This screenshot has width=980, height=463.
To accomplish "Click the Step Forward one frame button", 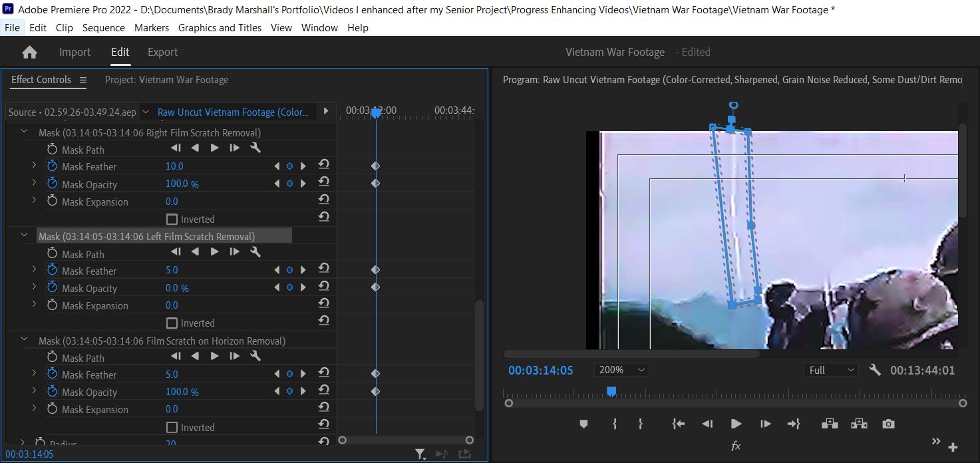I will click(x=765, y=424).
